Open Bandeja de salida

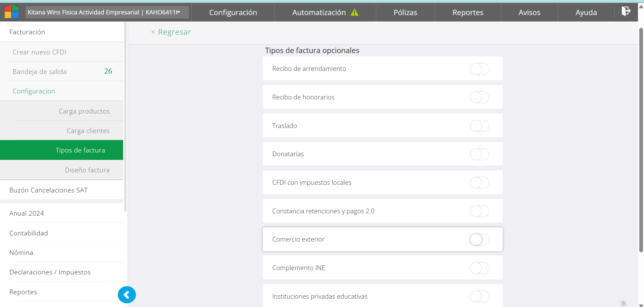(x=40, y=72)
